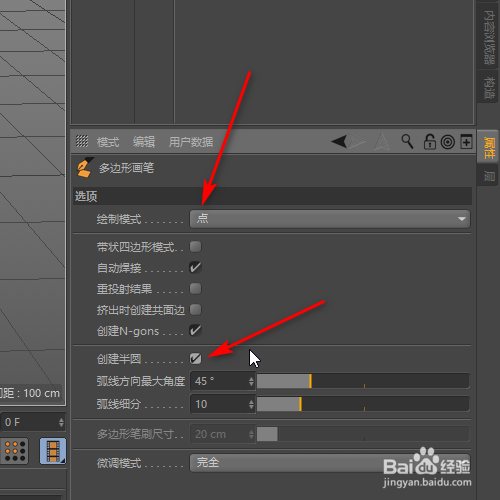
Task: Click the 45° field stepper arrows
Action: tap(251, 381)
